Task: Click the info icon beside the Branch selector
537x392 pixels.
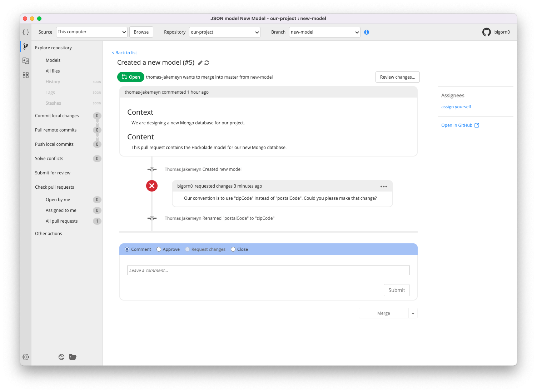Action: pos(366,32)
